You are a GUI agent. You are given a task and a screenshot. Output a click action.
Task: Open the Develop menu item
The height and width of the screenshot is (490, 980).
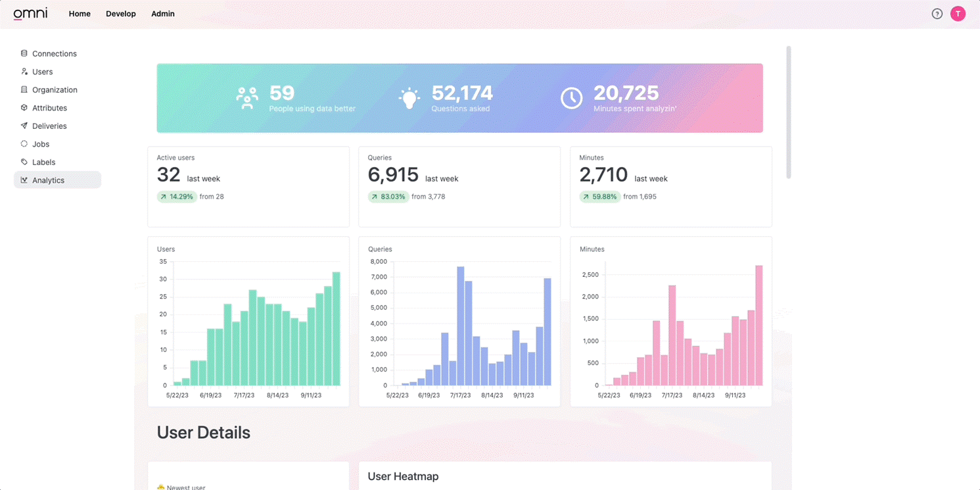point(121,14)
